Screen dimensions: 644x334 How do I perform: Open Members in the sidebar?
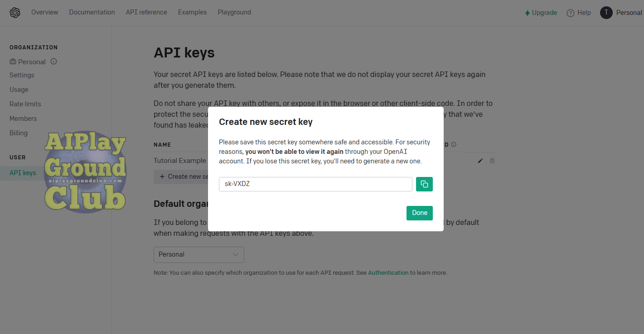[23, 119]
